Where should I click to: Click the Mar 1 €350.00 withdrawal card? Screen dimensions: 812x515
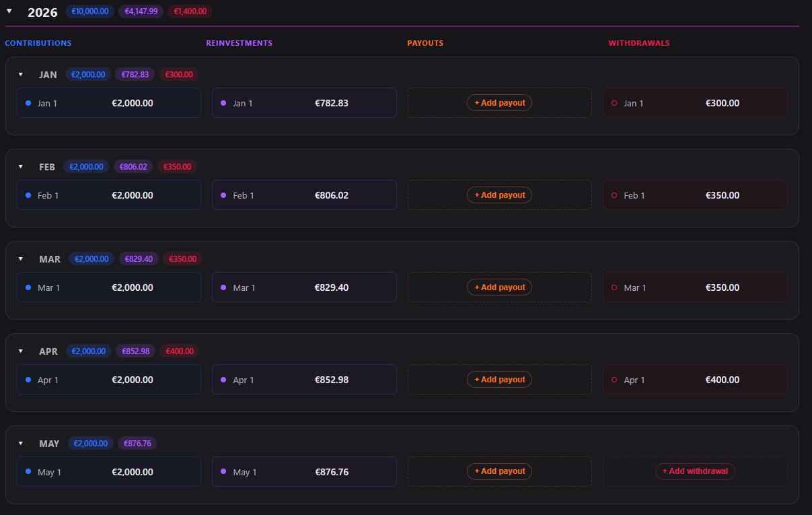695,287
